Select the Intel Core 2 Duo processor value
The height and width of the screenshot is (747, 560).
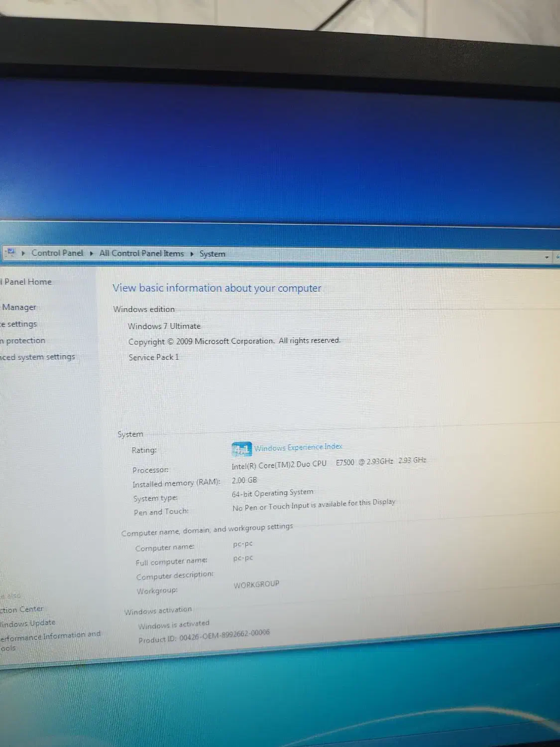[329, 463]
